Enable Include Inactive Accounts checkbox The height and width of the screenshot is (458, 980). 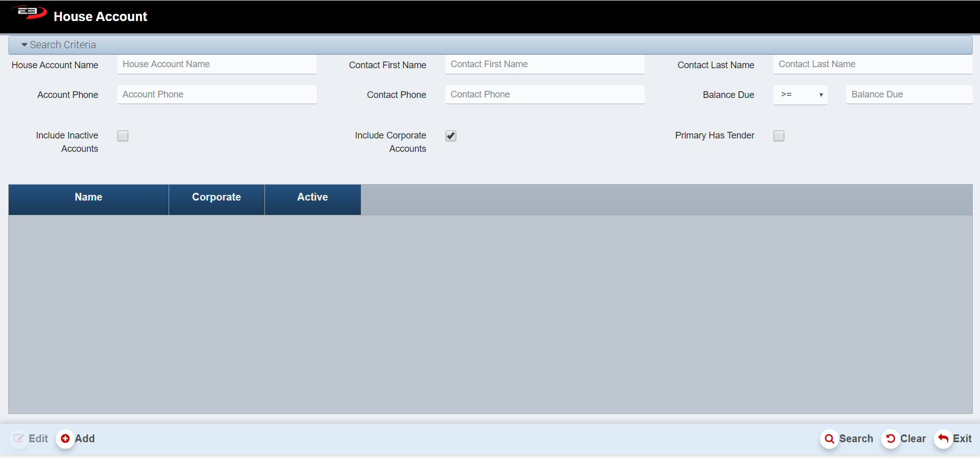pos(123,136)
